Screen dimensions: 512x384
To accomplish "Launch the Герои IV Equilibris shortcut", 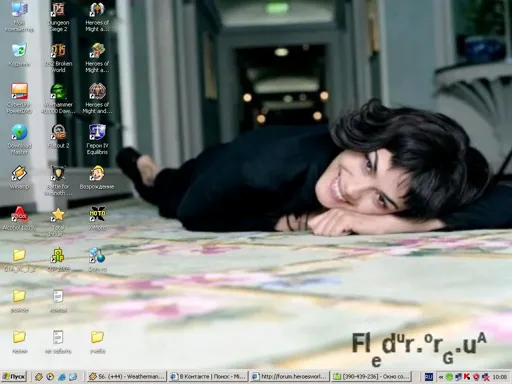I will (x=97, y=139).
